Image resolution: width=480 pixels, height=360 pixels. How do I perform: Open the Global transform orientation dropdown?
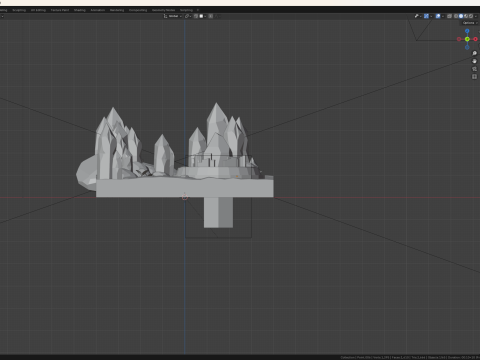(173, 16)
